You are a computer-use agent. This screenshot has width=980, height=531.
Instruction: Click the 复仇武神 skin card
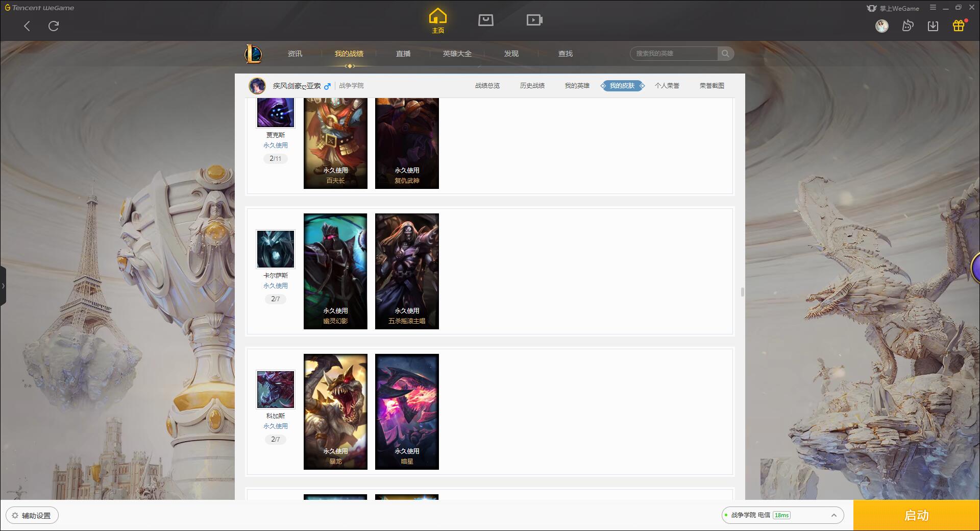coord(407,143)
